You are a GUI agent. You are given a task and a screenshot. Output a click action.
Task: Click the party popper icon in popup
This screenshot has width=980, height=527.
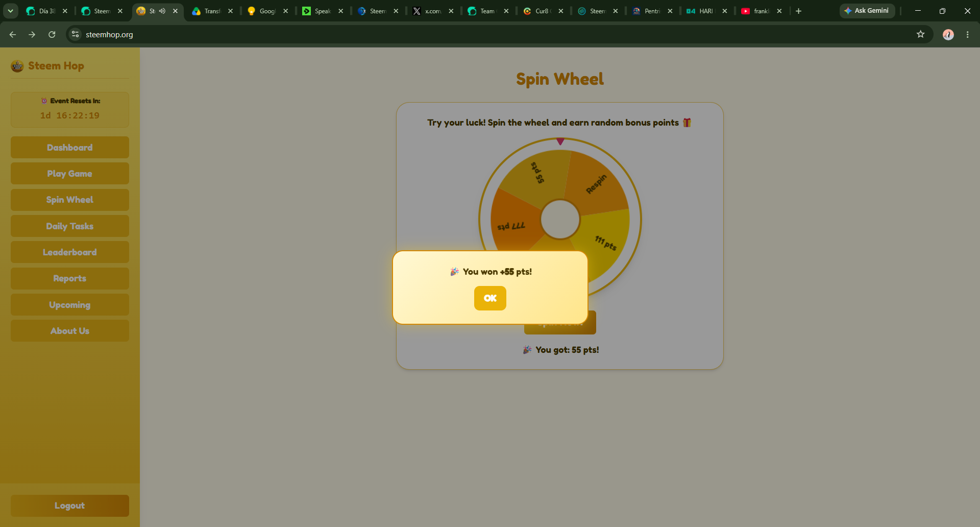click(454, 272)
